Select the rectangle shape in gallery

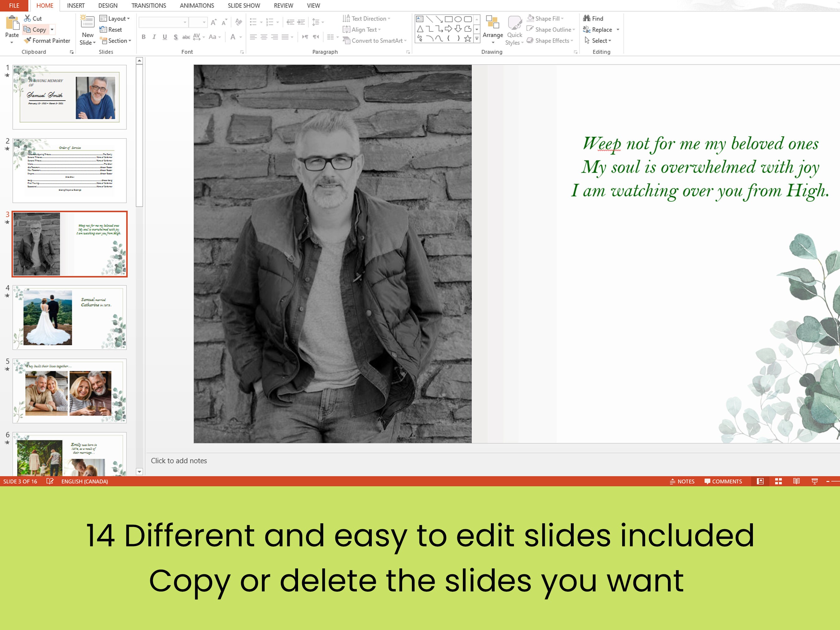pos(449,19)
